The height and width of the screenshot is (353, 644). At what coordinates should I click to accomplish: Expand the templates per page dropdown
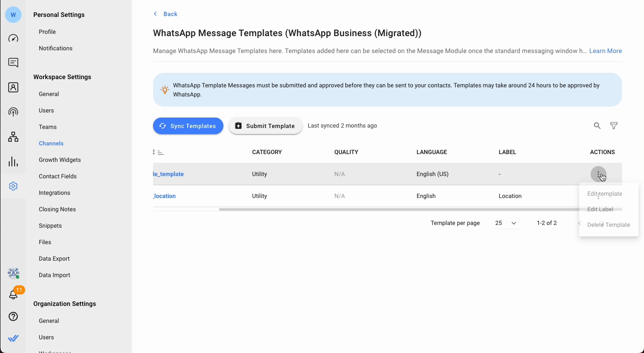pos(506,223)
